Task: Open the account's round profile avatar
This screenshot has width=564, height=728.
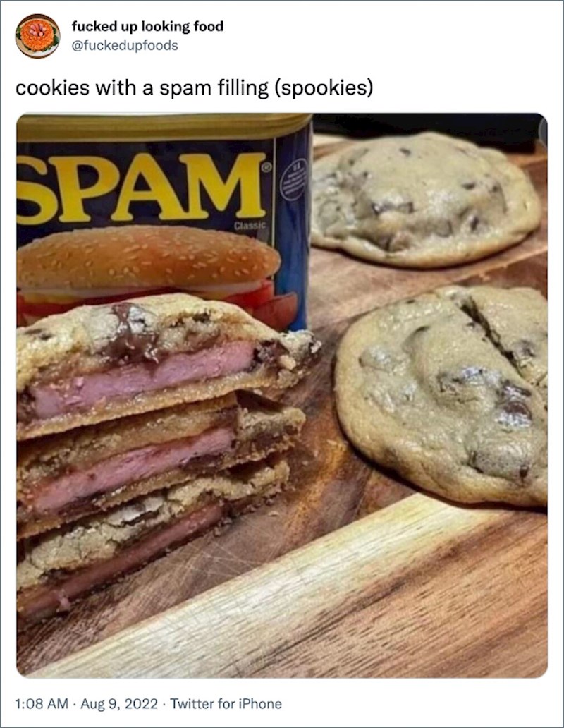Action: [37, 36]
